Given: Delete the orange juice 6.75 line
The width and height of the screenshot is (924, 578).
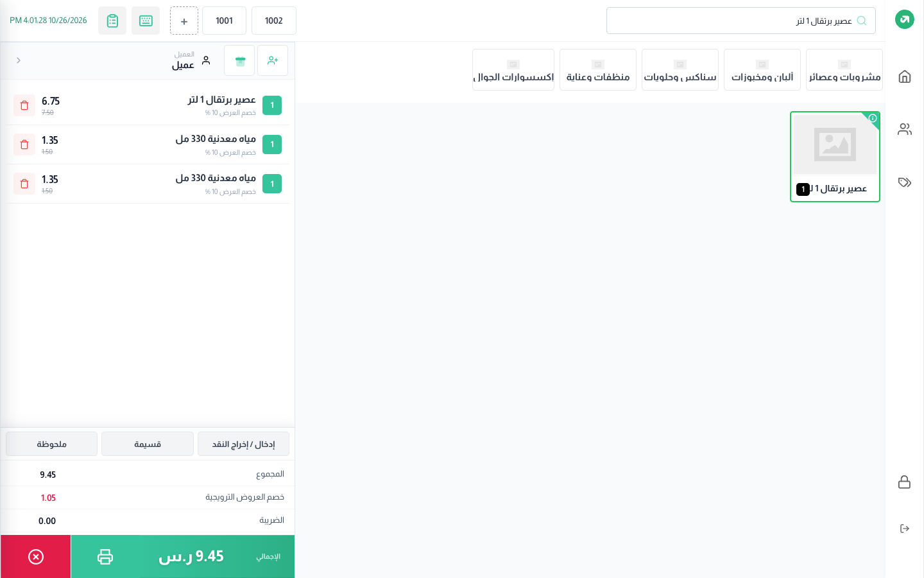Looking at the screenshot, I should point(24,105).
